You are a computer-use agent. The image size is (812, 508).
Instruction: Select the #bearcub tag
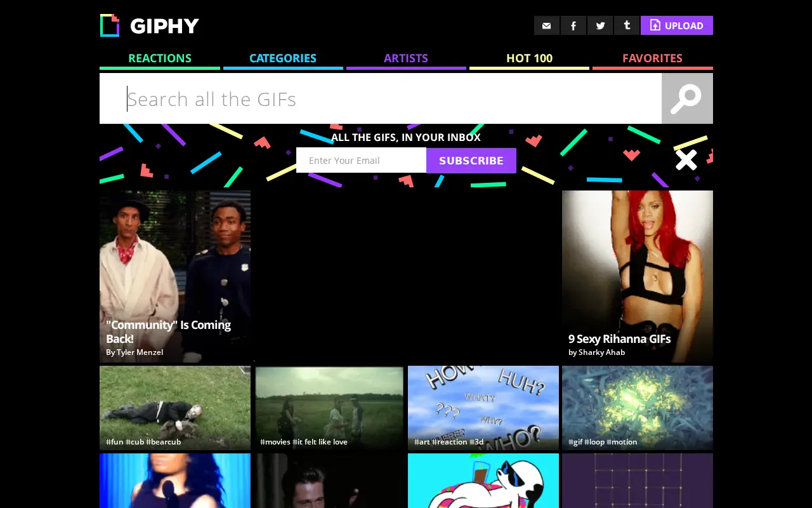click(x=164, y=442)
